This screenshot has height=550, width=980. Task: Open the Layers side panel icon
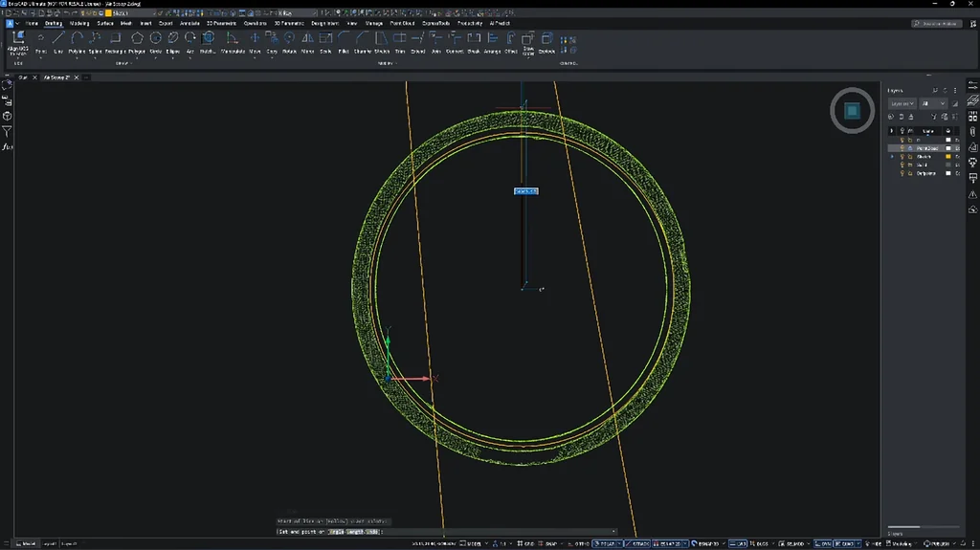[x=972, y=100]
